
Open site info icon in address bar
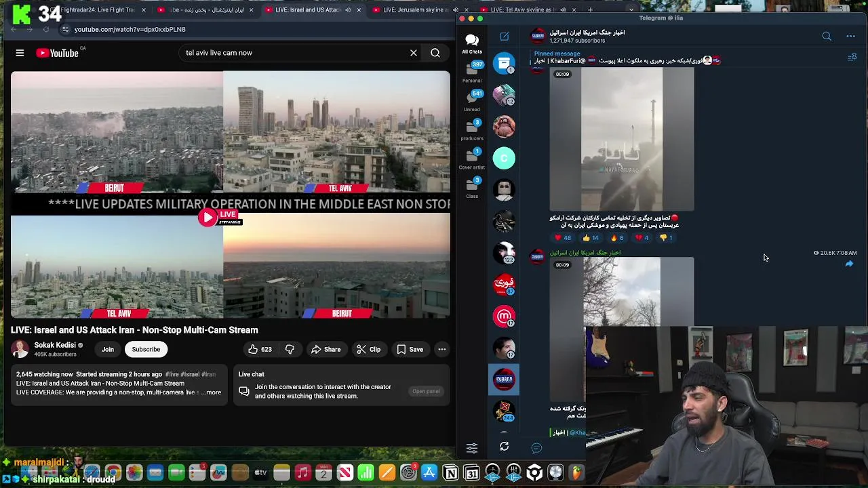click(65, 29)
